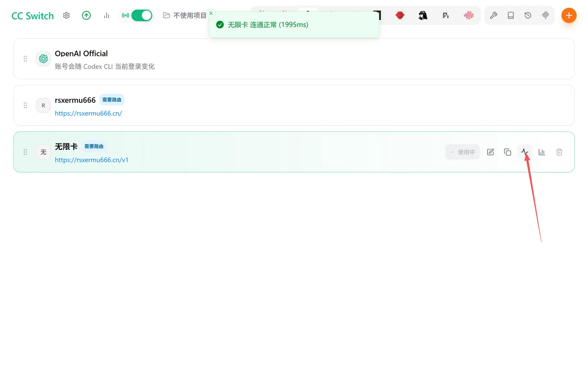The height and width of the screenshot is (370, 588).
Task: Click the green upward-arrow update icon
Action: tap(86, 15)
